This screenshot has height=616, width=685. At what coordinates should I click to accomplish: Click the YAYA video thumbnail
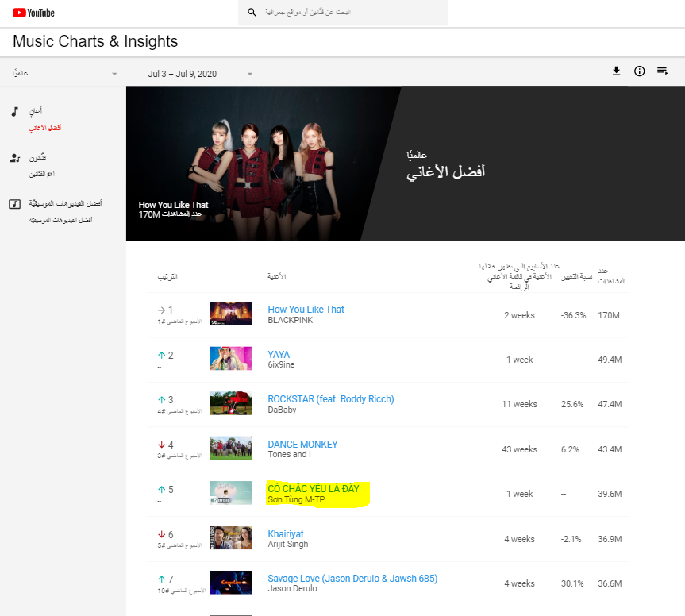point(231,358)
